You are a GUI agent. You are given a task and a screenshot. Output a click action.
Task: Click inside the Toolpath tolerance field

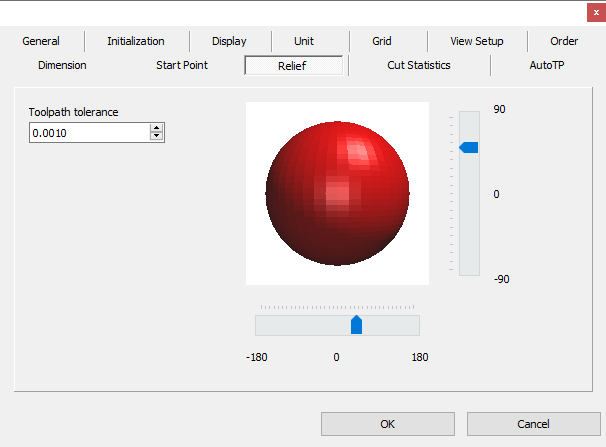[x=90, y=133]
